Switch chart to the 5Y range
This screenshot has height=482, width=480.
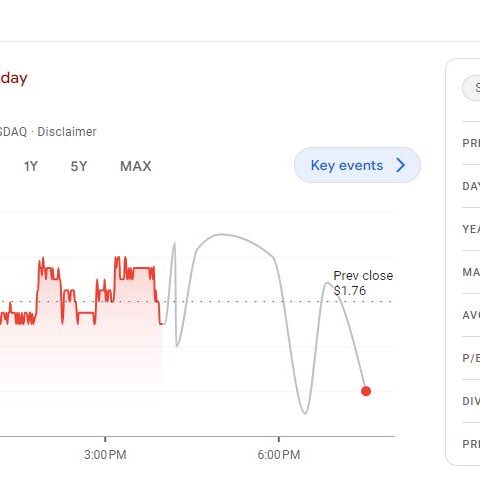click(x=79, y=166)
